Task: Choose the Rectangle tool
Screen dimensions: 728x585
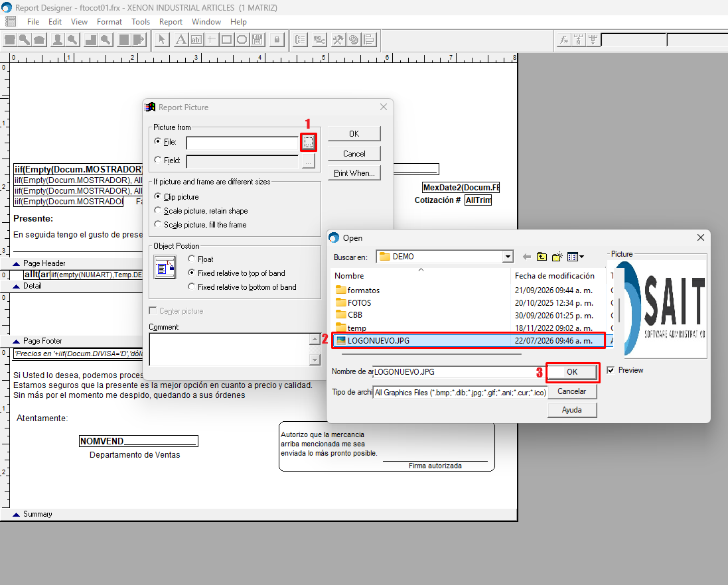Action: click(226, 40)
